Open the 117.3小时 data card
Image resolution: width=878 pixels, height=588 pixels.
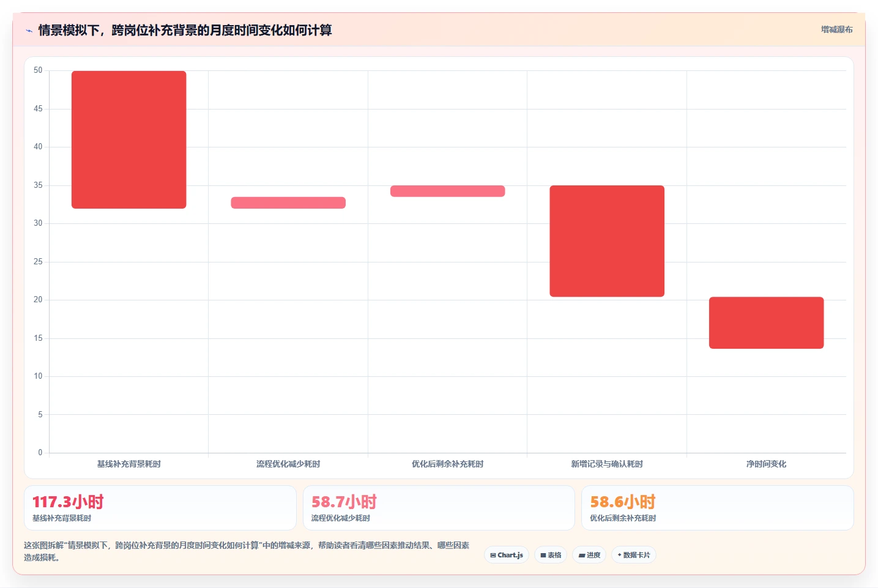point(160,508)
